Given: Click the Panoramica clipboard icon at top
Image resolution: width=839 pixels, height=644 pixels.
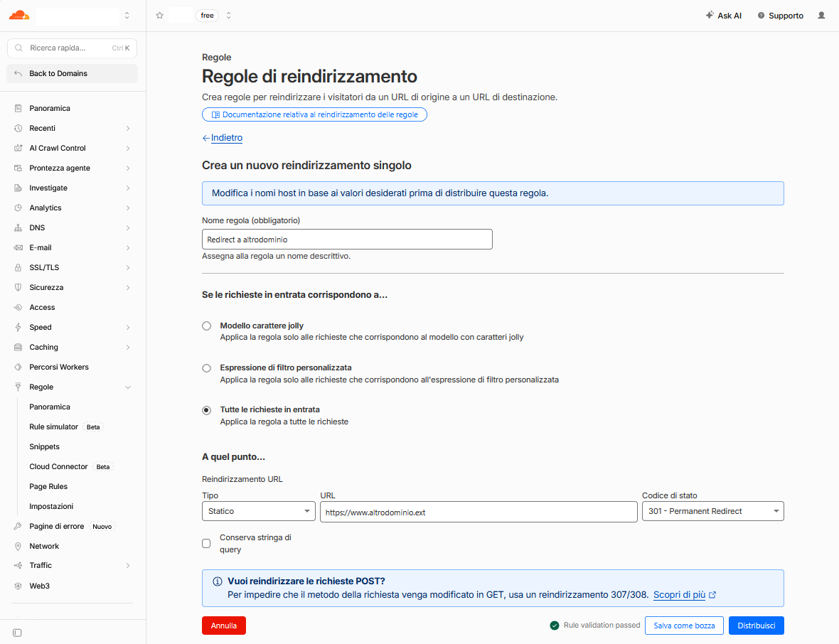Looking at the screenshot, I should pos(18,108).
